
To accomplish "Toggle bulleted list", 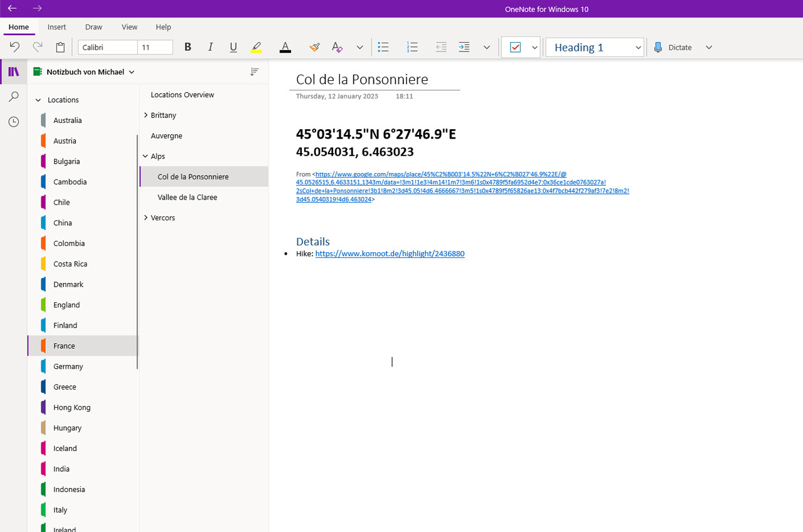I will point(383,47).
